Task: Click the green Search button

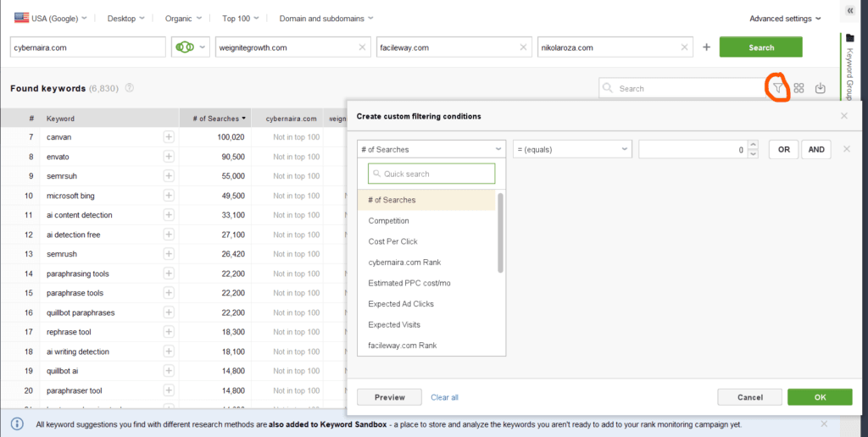Action: [x=760, y=47]
